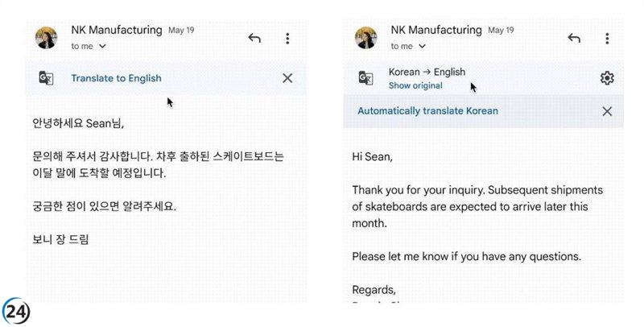644x327 pixels.
Task: Click reply arrow in right email
Action: [574, 38]
